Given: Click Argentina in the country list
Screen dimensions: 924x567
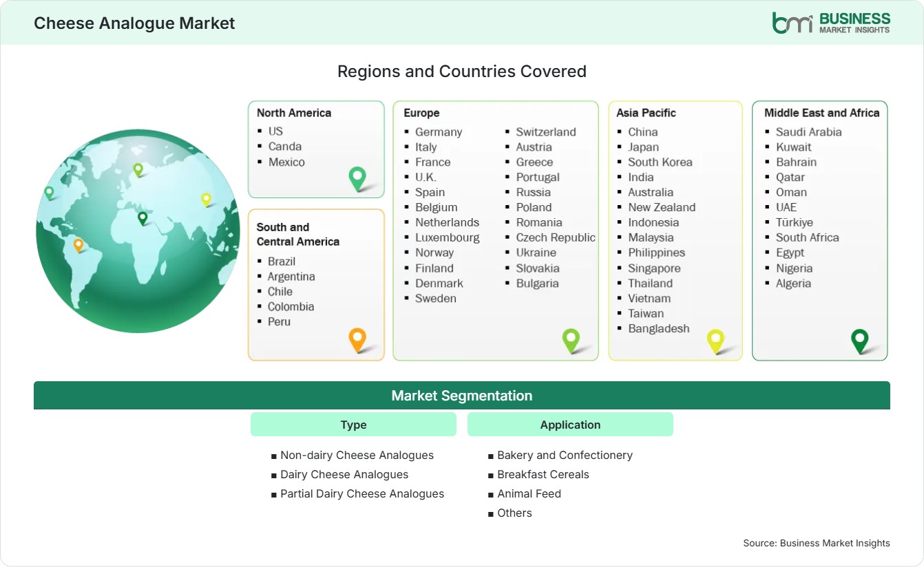Looking at the screenshot, I should point(291,276).
